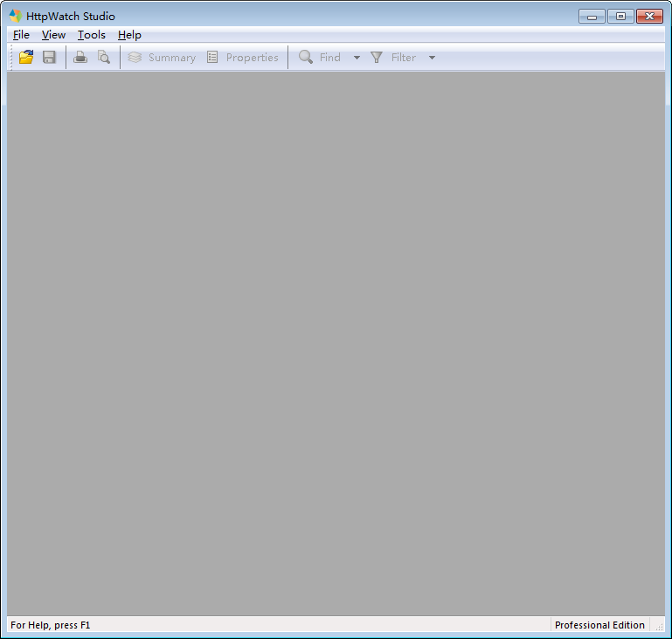Maximize the HttpWatch Studio window

point(620,16)
